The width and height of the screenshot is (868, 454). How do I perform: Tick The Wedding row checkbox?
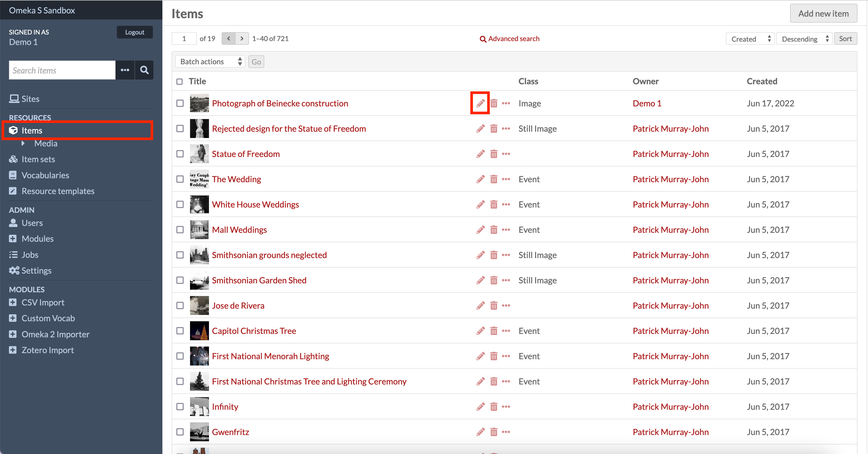180,179
